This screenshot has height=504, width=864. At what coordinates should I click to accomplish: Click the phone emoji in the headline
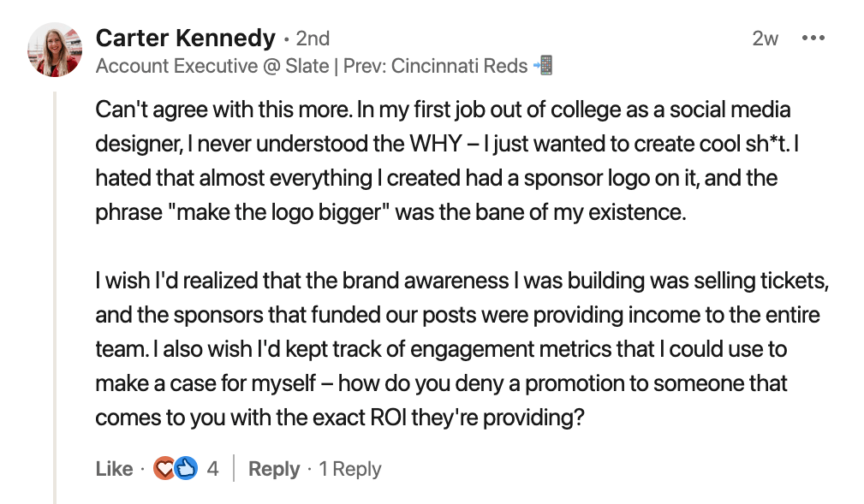coord(542,66)
